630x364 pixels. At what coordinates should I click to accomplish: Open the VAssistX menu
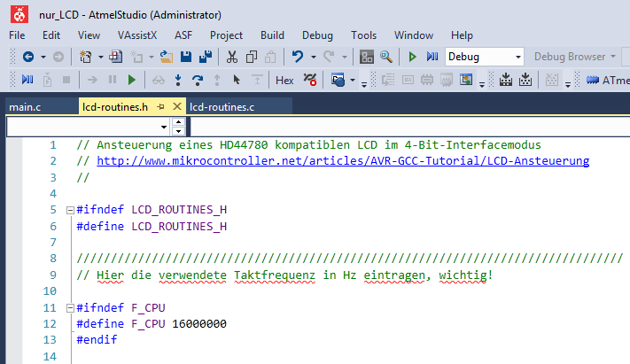point(136,35)
